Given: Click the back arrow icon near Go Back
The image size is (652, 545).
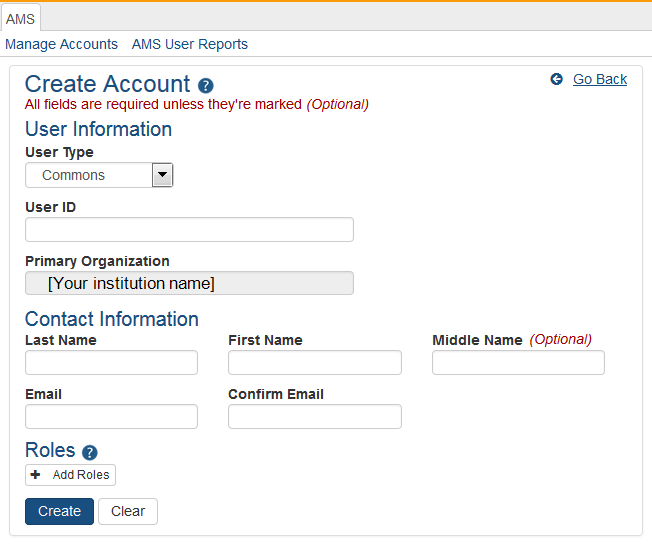Looking at the screenshot, I should click(557, 79).
